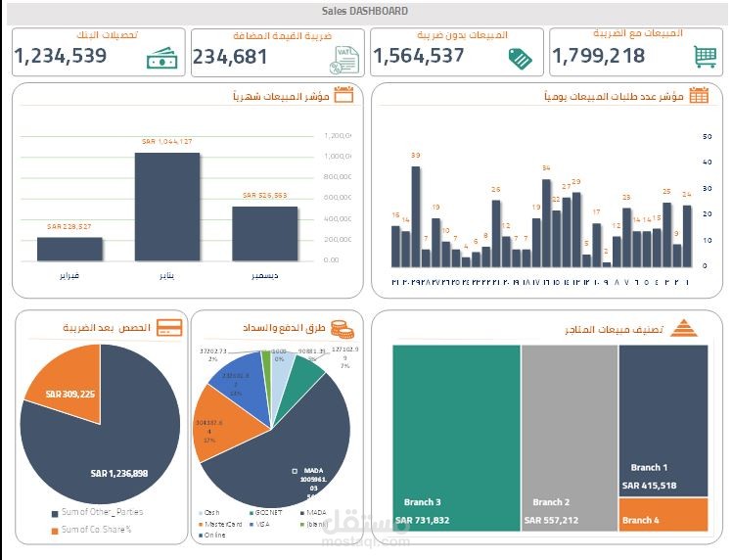The image size is (732, 560).
Task: Click the orange credit card icon
Action: coord(169,327)
